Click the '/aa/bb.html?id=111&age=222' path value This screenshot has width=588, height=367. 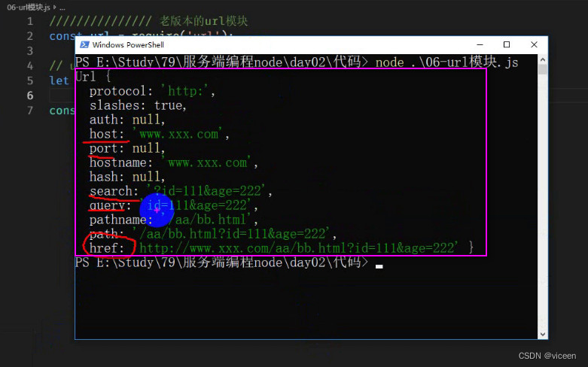[x=231, y=234]
